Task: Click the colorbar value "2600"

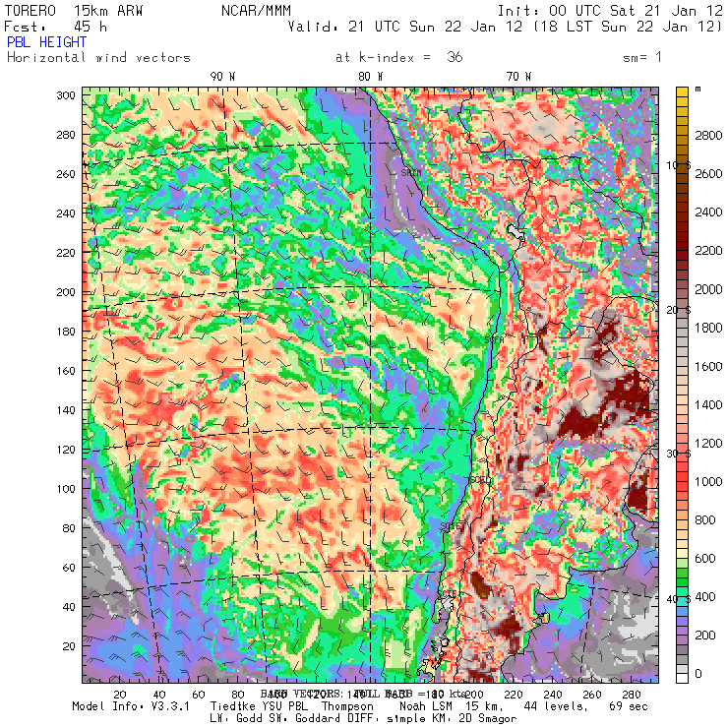Action: click(708, 174)
